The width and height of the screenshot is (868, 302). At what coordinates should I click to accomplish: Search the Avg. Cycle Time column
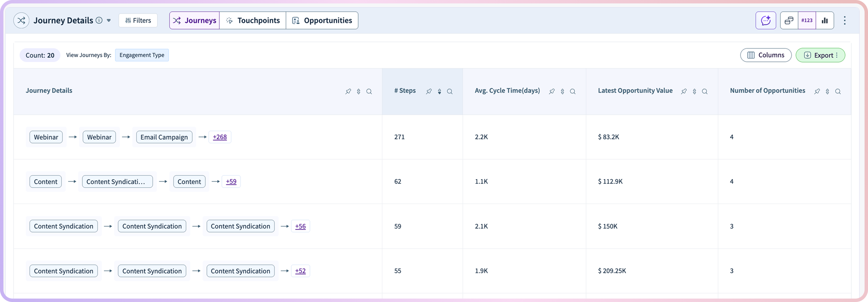573,91
